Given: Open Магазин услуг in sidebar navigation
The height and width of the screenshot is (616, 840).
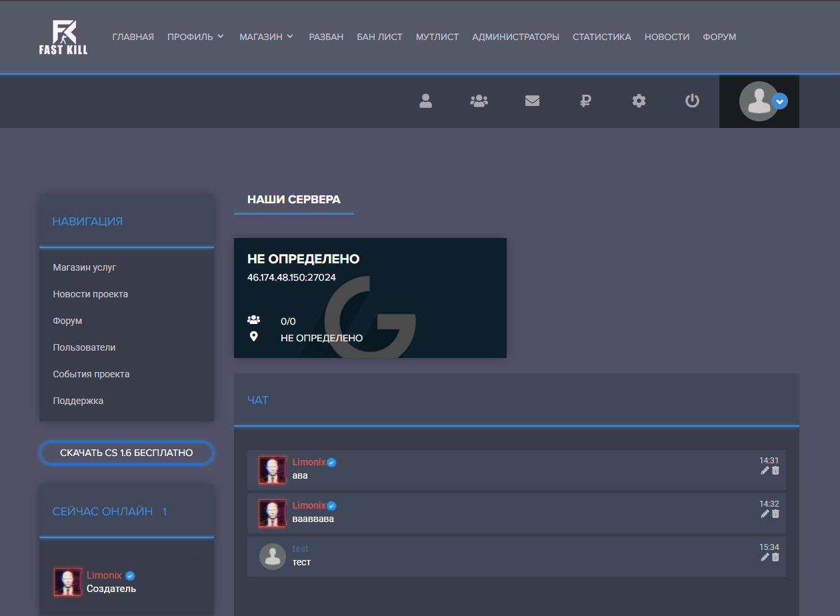Looking at the screenshot, I should 85,267.
